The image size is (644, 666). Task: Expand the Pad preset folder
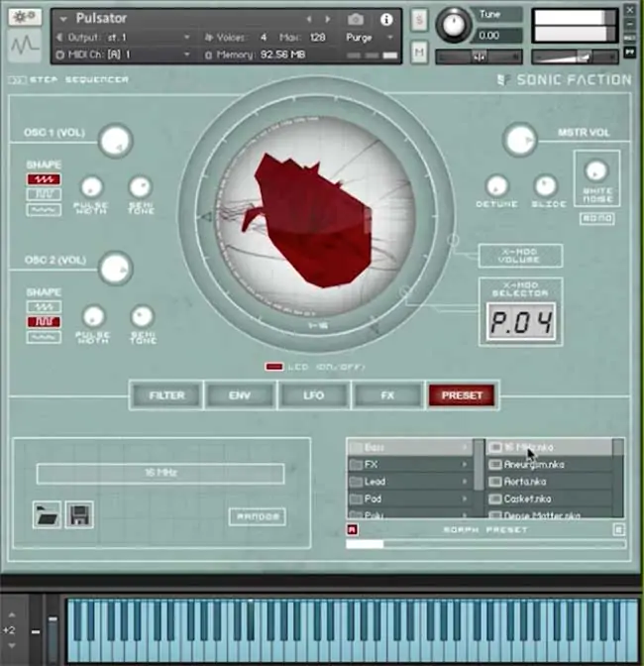pos(410,499)
